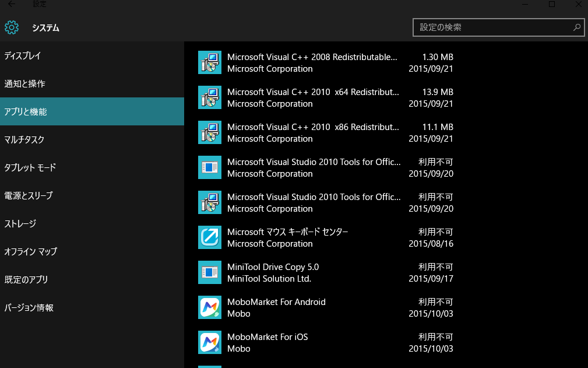Show the バージョン情報 page
588x368 pixels.
tap(92, 307)
